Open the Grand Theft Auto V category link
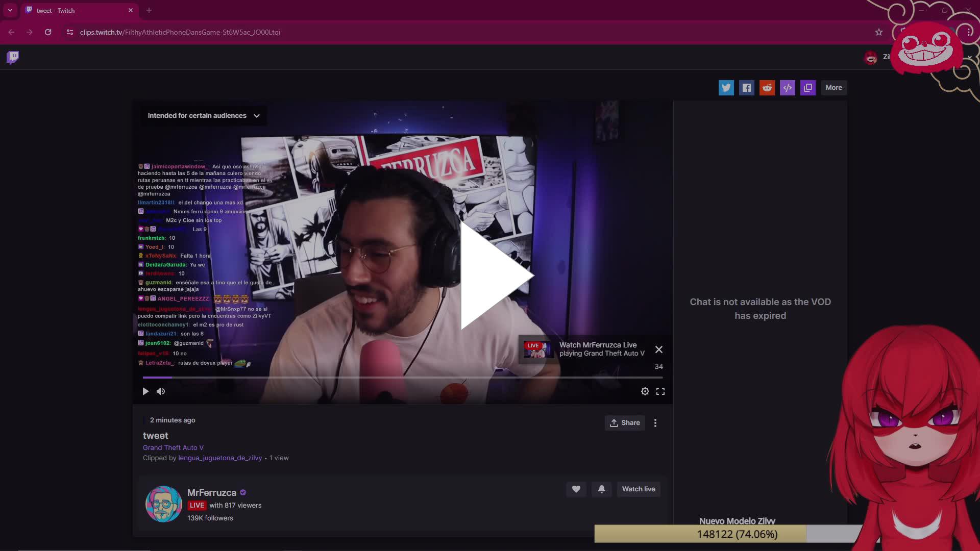The width and height of the screenshot is (980, 551). [173, 447]
